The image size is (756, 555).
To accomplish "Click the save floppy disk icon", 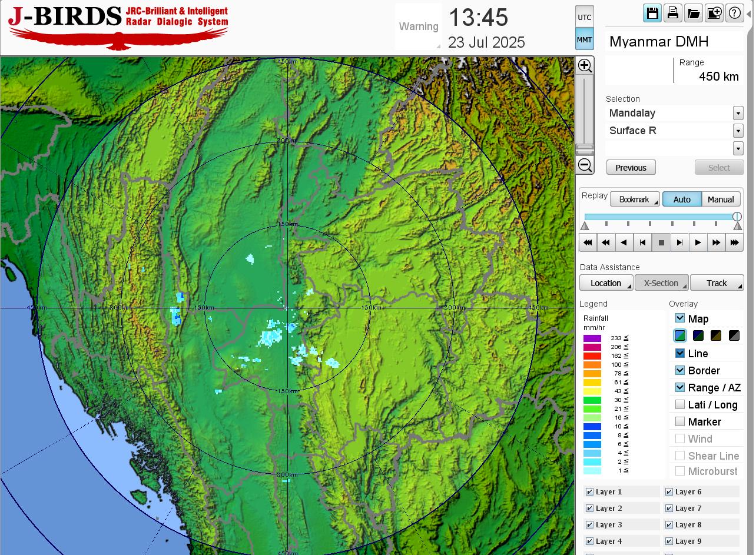I will click(x=652, y=13).
